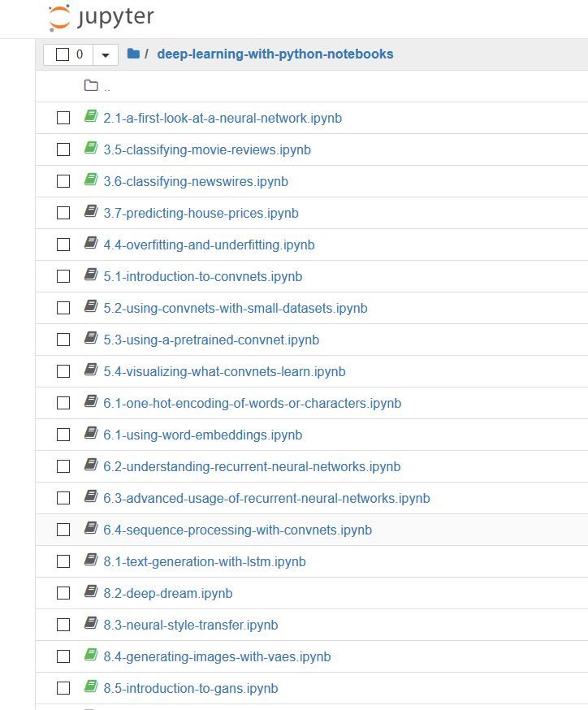Open the selection dropdown arrow next to count
This screenshot has width=588, height=710.
coord(106,55)
